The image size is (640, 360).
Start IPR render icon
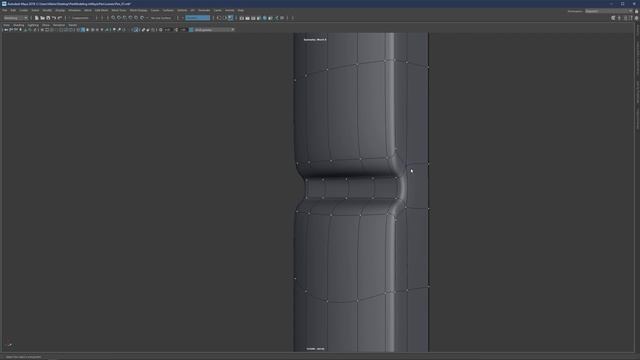[x=253, y=18]
